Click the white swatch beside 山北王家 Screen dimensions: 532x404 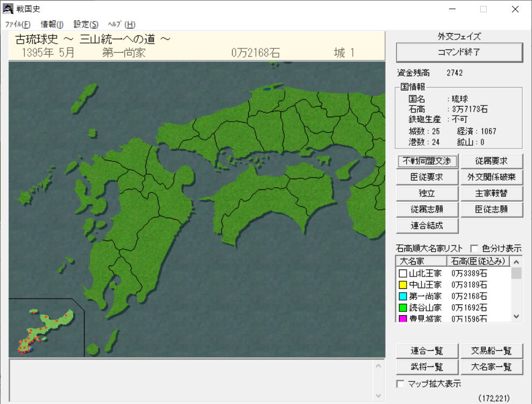[x=403, y=273]
